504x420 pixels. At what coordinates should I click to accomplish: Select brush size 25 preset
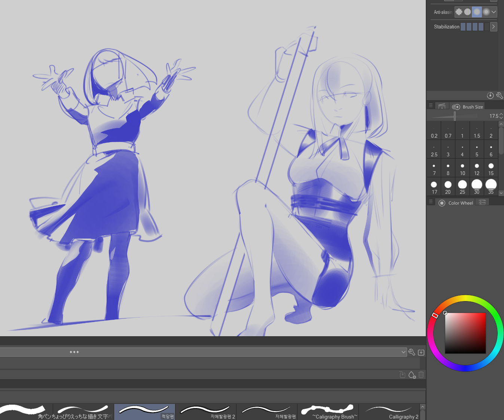[x=462, y=187]
